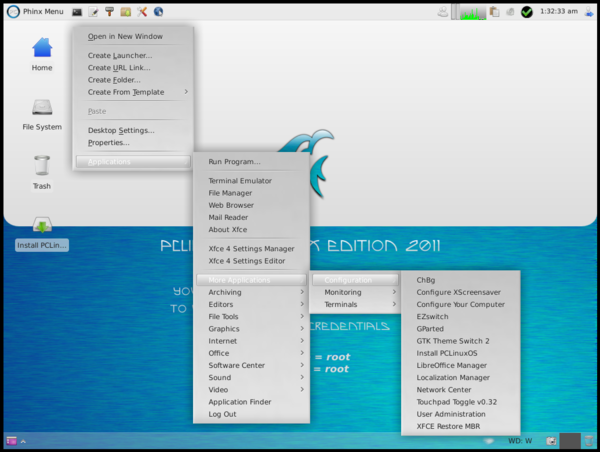Open the terminal launcher in top panel
600x452 pixels.
click(77, 12)
